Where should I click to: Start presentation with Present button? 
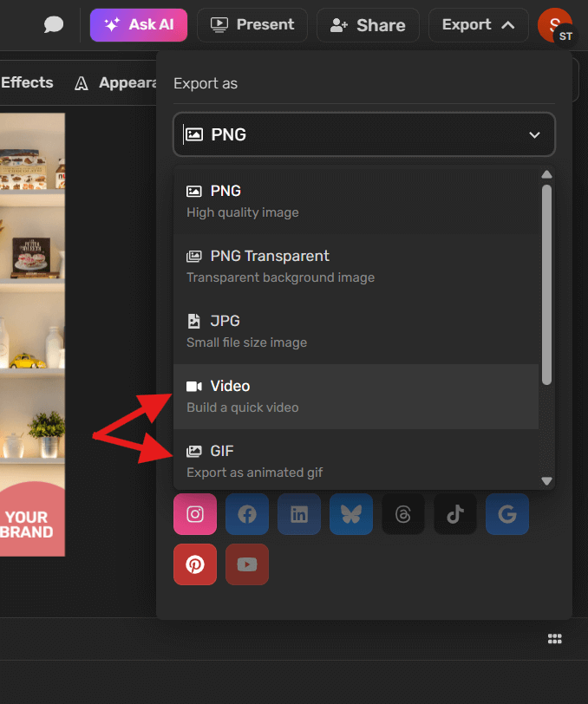pos(252,24)
